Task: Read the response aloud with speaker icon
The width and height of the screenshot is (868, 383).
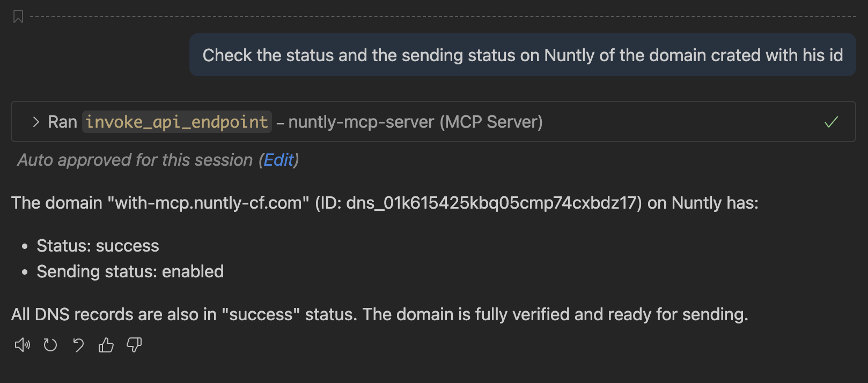Action: coord(22,345)
